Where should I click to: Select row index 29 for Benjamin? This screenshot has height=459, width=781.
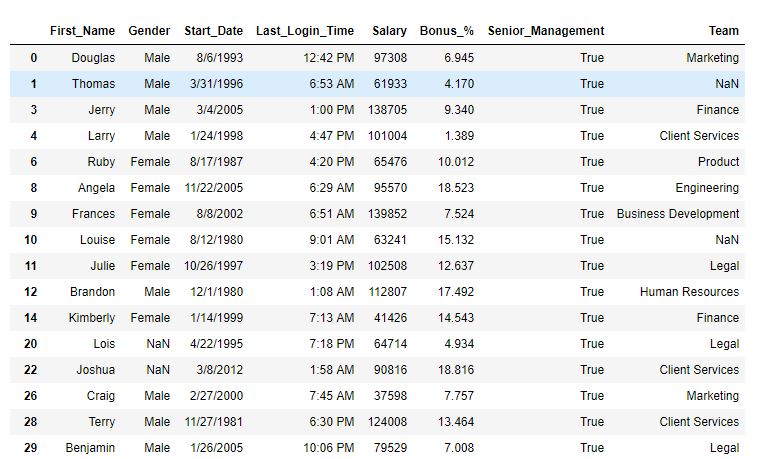coord(30,448)
